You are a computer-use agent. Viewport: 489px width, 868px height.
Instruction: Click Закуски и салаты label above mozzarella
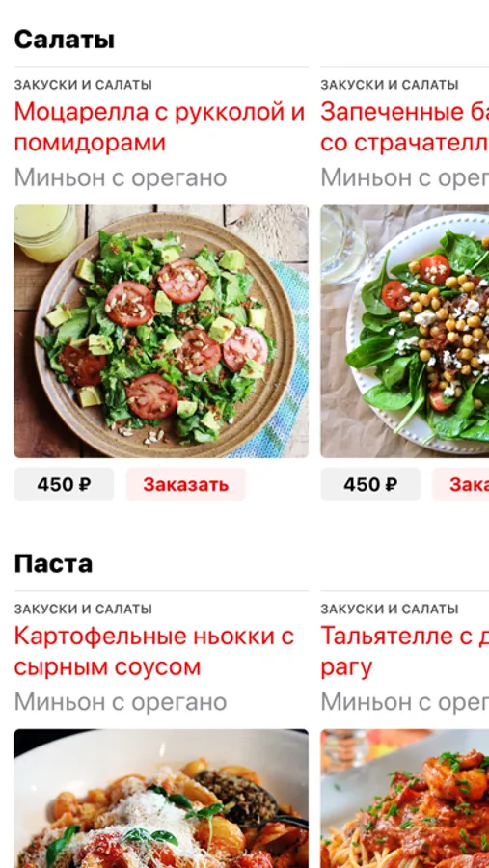click(83, 85)
